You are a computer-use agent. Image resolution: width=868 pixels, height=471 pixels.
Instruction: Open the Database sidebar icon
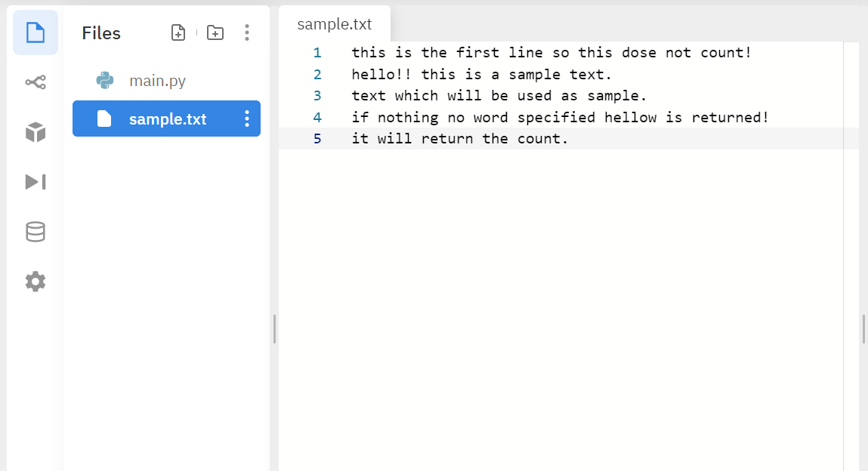[x=36, y=232]
